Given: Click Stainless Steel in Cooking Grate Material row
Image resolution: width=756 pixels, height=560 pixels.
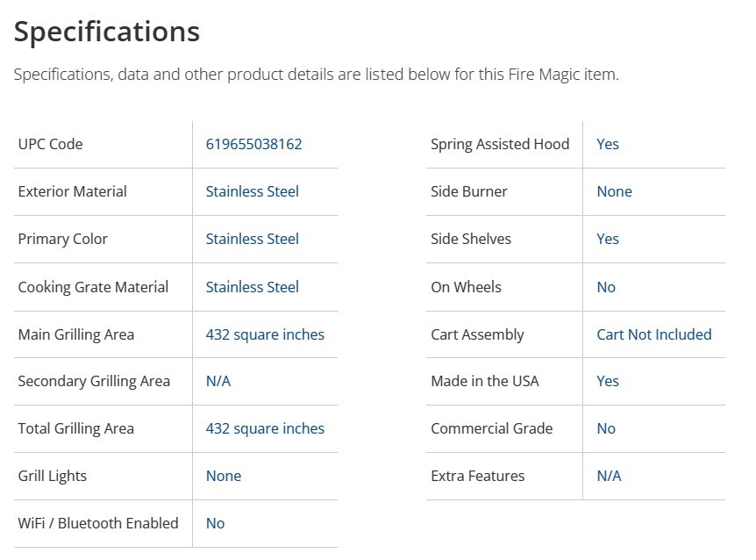Looking at the screenshot, I should click(x=252, y=287).
